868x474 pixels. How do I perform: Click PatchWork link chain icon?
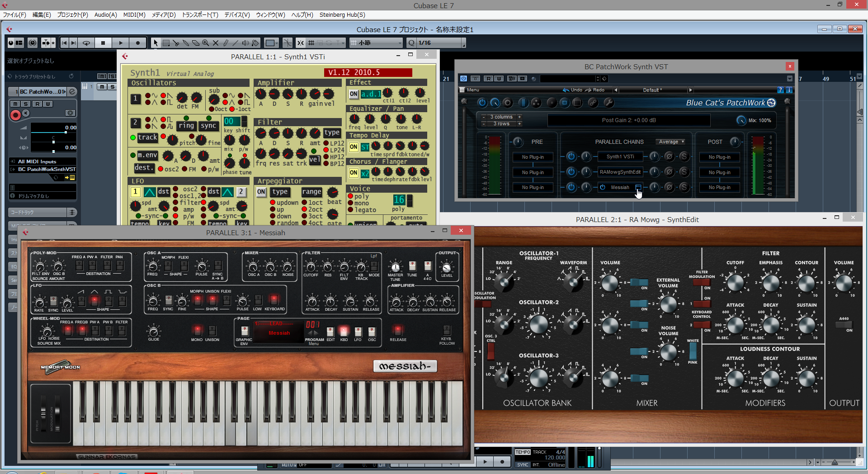click(x=592, y=103)
